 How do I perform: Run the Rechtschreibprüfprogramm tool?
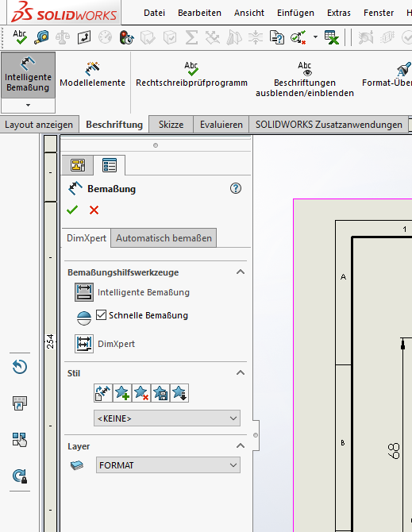click(191, 74)
